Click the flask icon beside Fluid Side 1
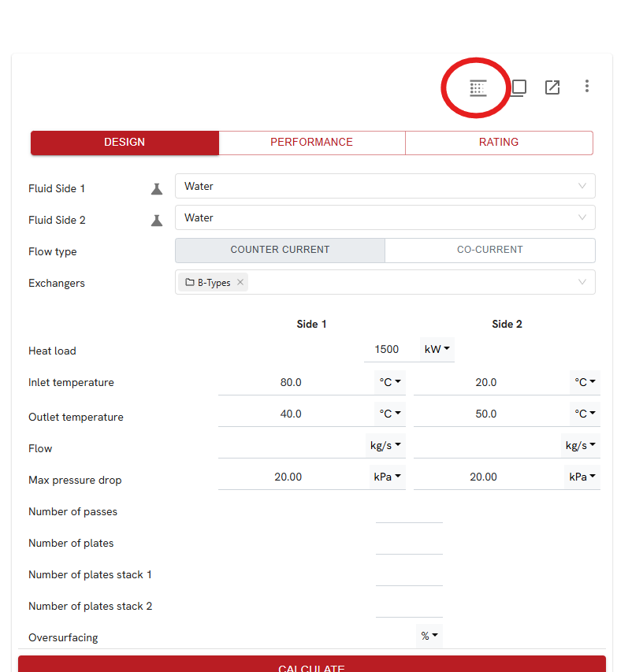 [x=157, y=189]
